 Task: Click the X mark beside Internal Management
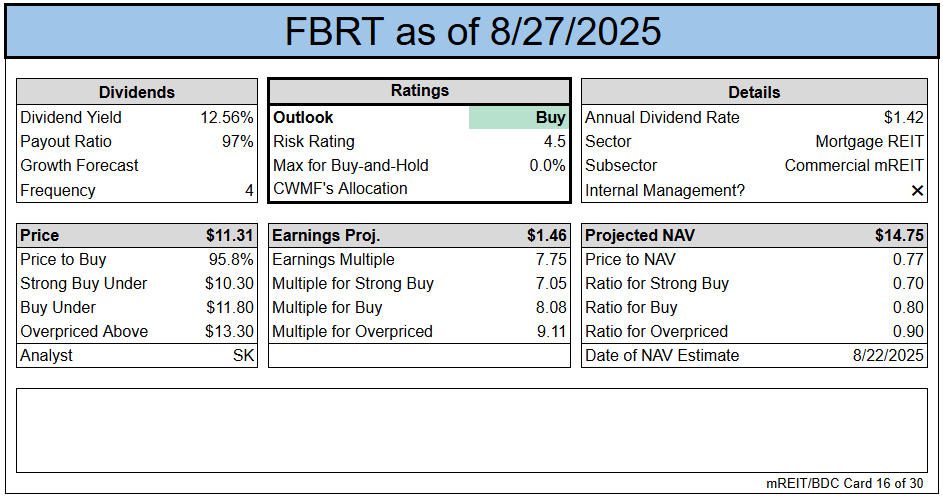[x=917, y=190]
